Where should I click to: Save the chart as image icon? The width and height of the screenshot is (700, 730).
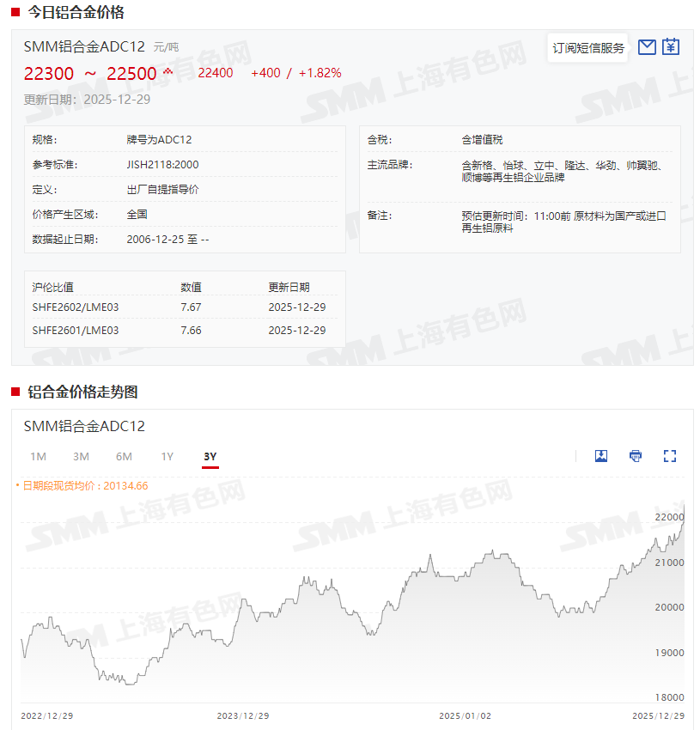pos(601,456)
